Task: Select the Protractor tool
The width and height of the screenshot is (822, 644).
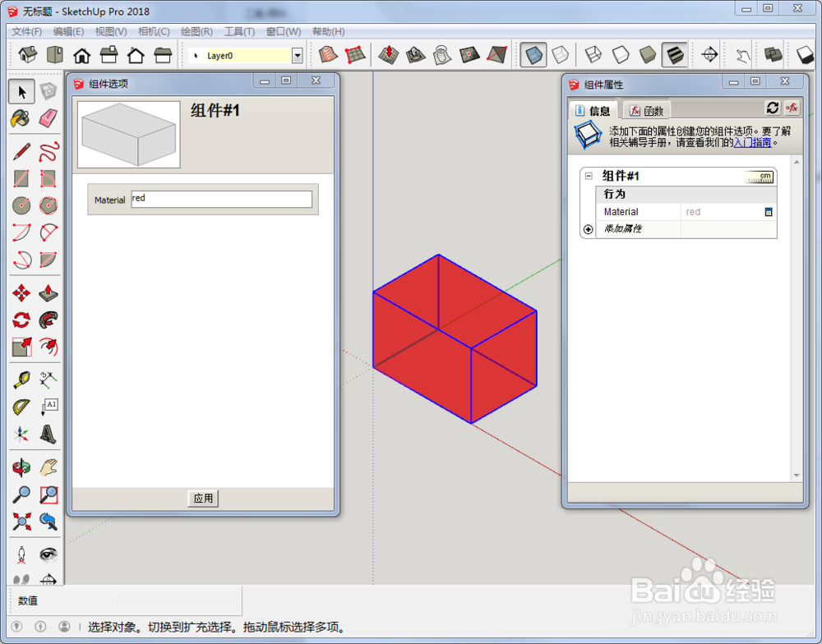Action: pos(21,407)
